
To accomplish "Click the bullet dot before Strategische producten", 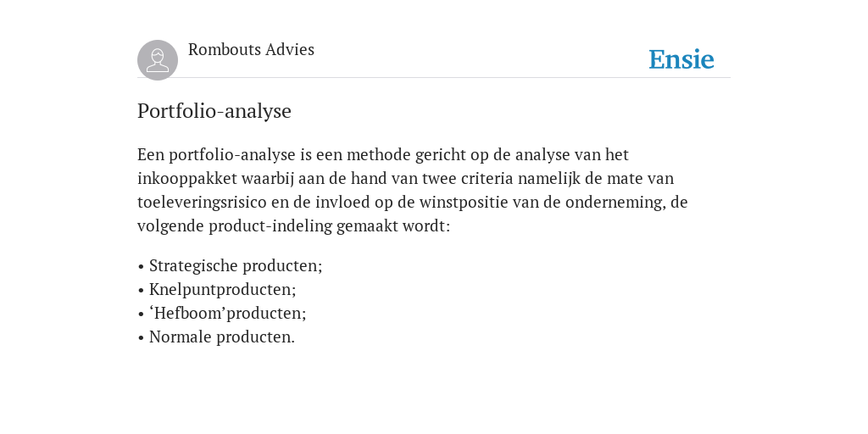I will (141, 267).
